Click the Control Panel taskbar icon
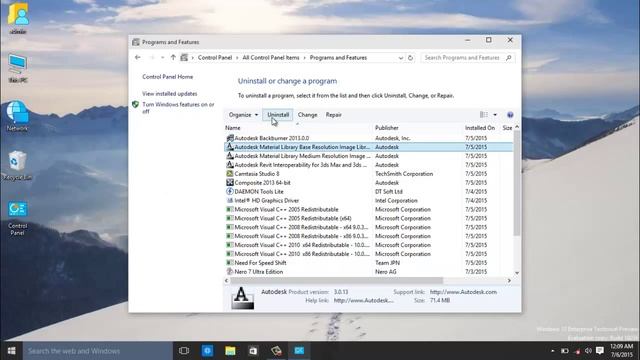Image resolution: width=640 pixels, height=360 pixels. pos(299,351)
